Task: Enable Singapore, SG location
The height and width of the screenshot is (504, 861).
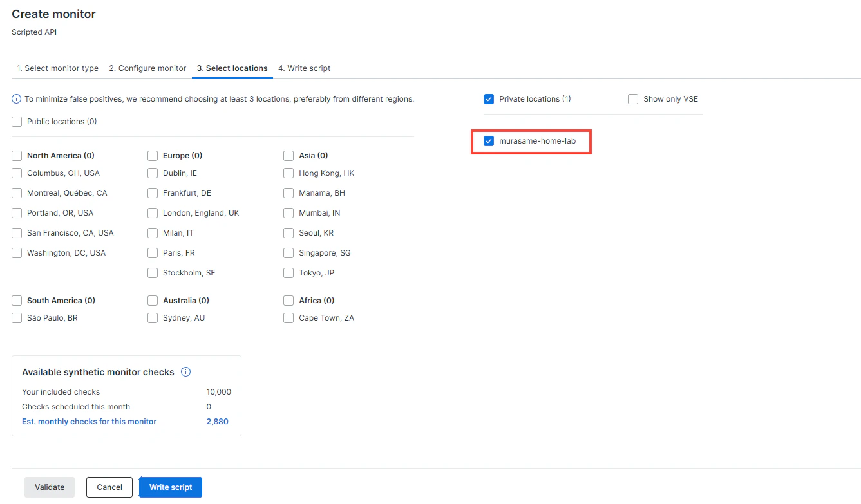Action: tap(289, 253)
